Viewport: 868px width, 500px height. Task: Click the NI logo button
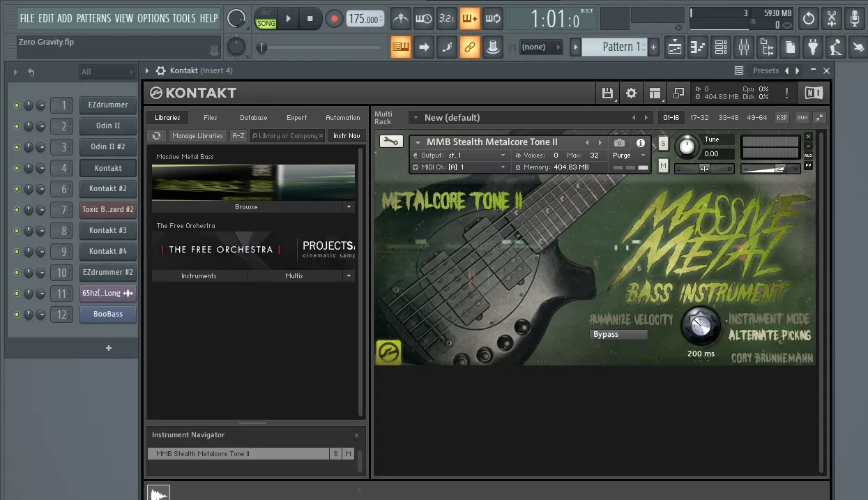[813, 93]
